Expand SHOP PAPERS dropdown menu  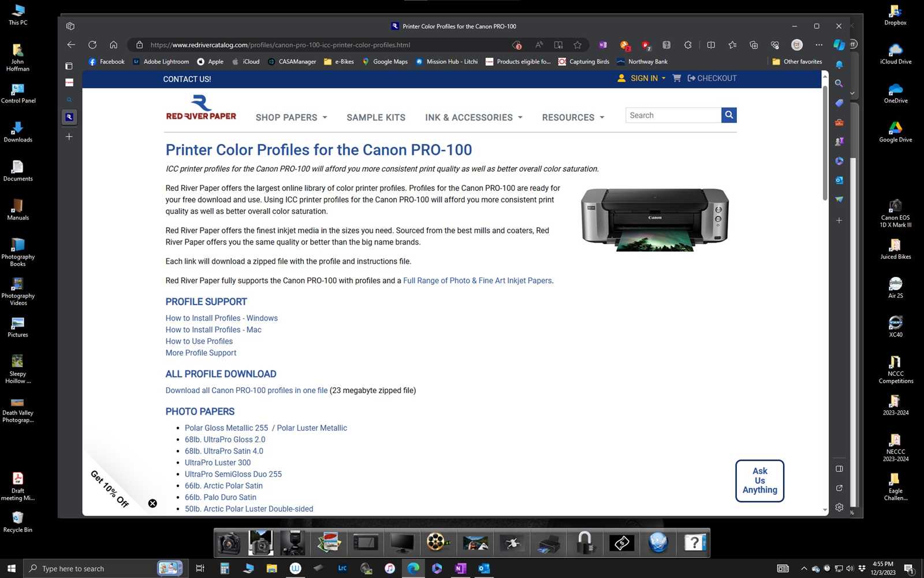(292, 117)
